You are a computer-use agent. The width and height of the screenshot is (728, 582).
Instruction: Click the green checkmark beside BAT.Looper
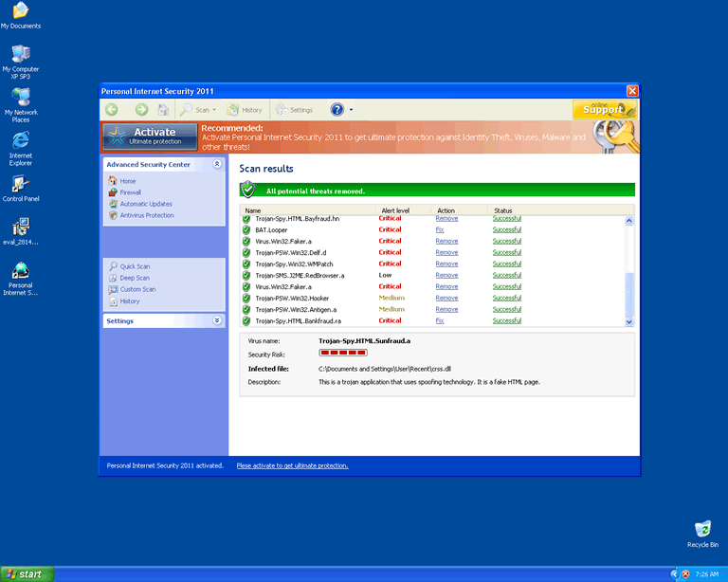tap(246, 230)
